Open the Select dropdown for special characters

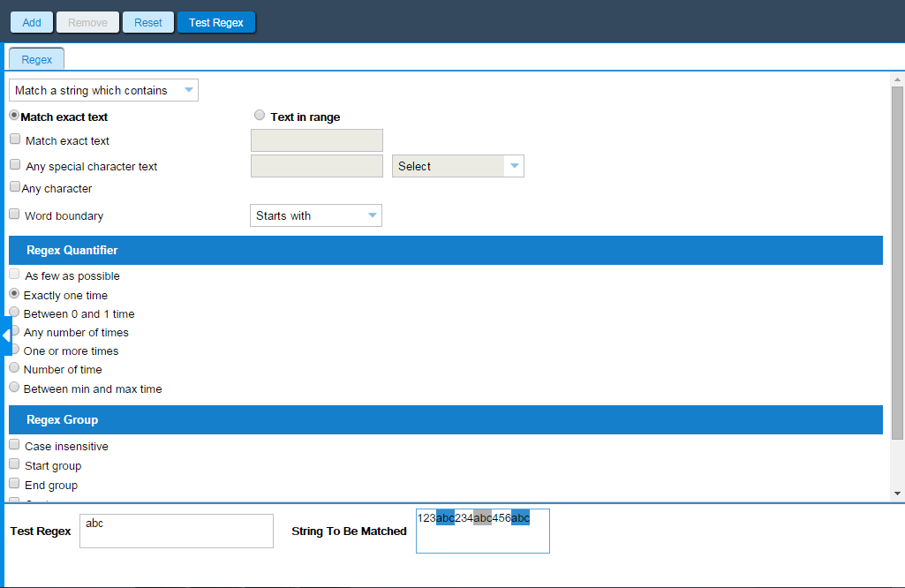point(458,166)
